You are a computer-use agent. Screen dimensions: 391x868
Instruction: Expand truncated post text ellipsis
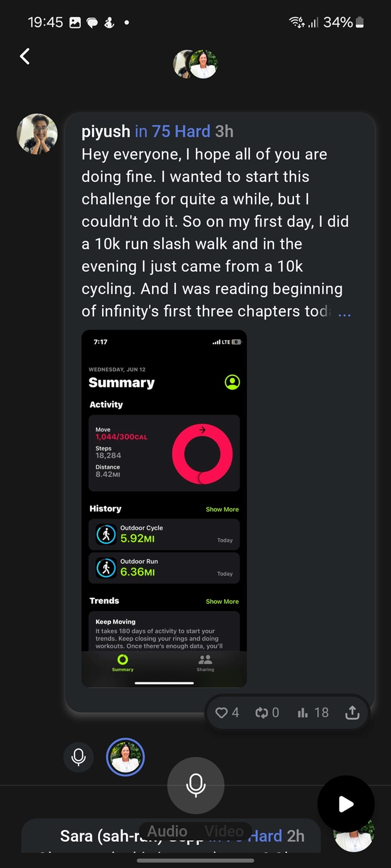coord(344,313)
